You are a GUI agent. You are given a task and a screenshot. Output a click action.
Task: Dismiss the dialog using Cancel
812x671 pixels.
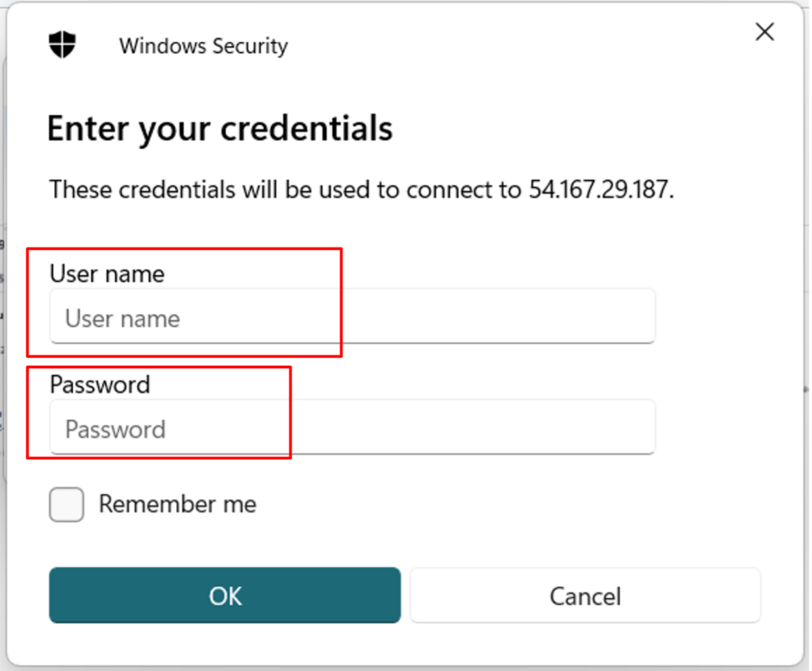pos(585,596)
